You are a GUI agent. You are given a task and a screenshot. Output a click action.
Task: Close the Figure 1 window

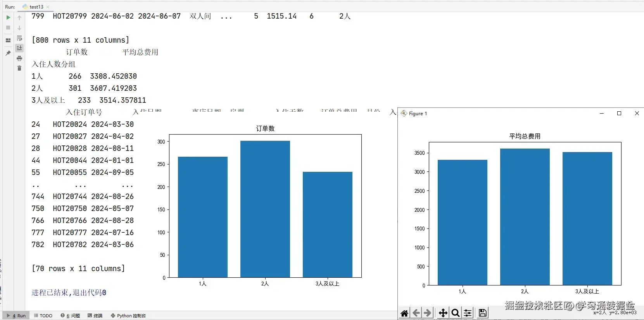(637, 113)
